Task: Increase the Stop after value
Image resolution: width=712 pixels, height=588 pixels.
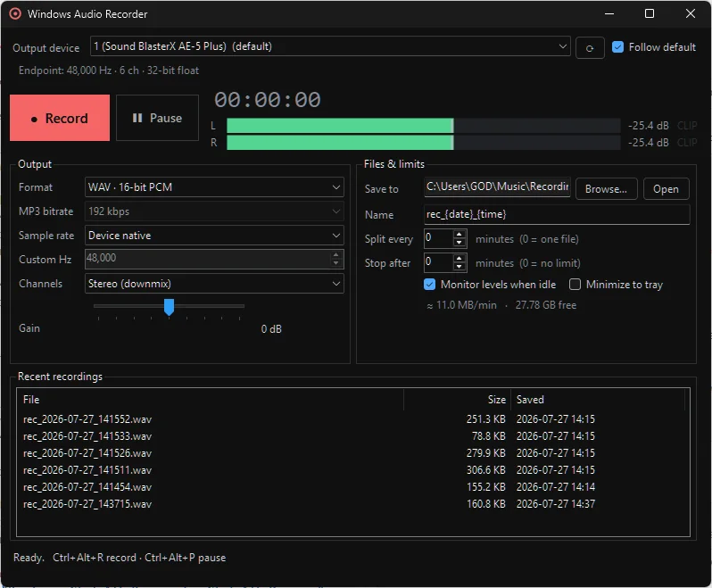Action: point(459,258)
